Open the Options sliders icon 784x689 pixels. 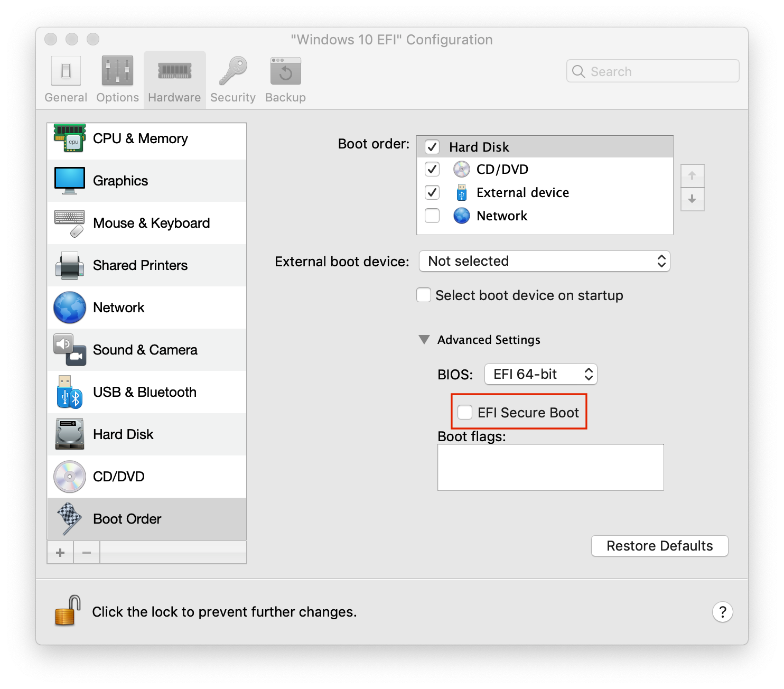117,71
